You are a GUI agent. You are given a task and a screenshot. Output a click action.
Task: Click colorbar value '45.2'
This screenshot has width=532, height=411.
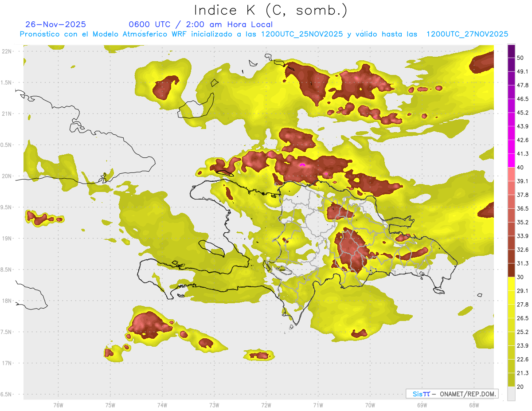[x=522, y=113]
